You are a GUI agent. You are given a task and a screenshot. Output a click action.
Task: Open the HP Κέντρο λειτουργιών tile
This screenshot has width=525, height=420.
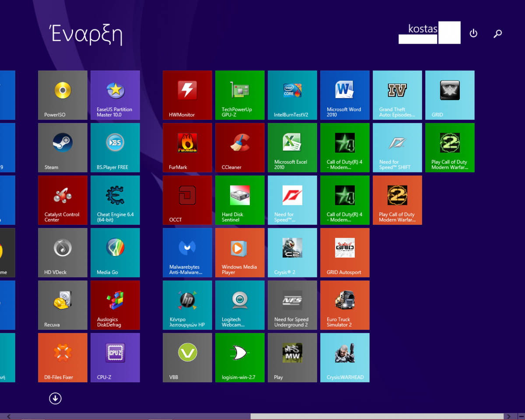point(187,305)
